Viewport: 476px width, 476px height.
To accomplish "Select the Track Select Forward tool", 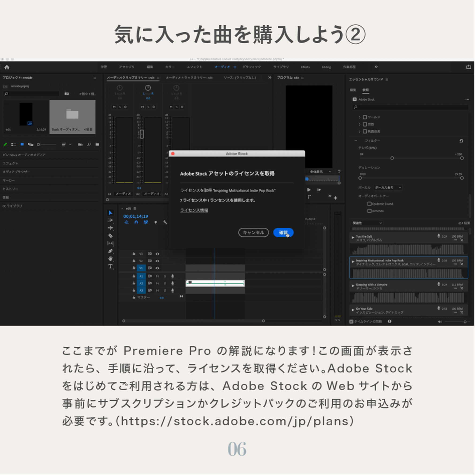I will click(x=111, y=221).
